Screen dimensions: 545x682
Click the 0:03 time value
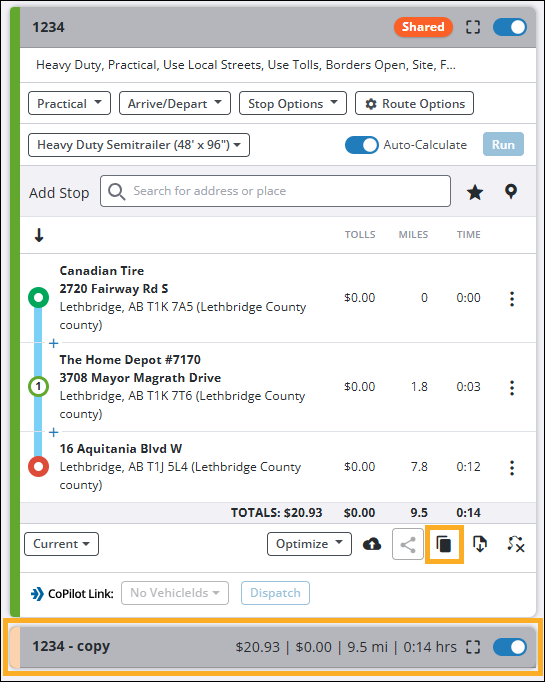(468, 387)
